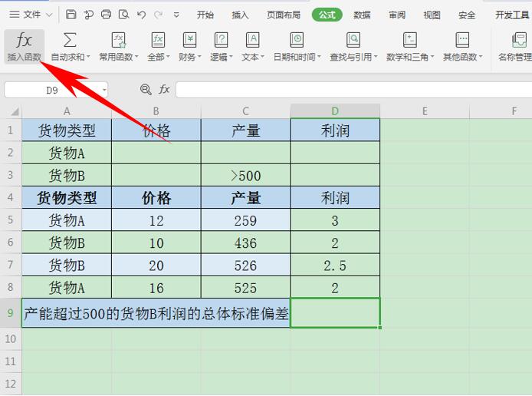532x396 pixels.
Task: Select header cell D1 利润
Action: coord(335,130)
